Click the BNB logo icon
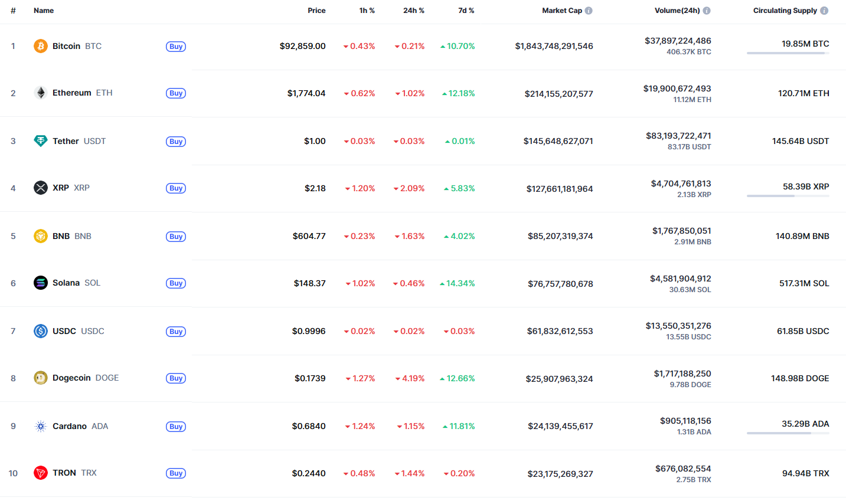 (40, 236)
